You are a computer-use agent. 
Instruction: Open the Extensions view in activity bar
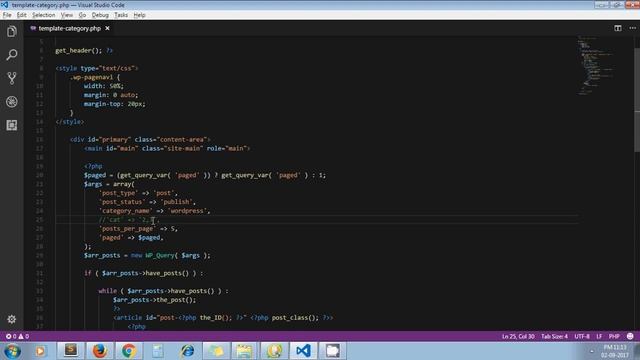point(11,125)
